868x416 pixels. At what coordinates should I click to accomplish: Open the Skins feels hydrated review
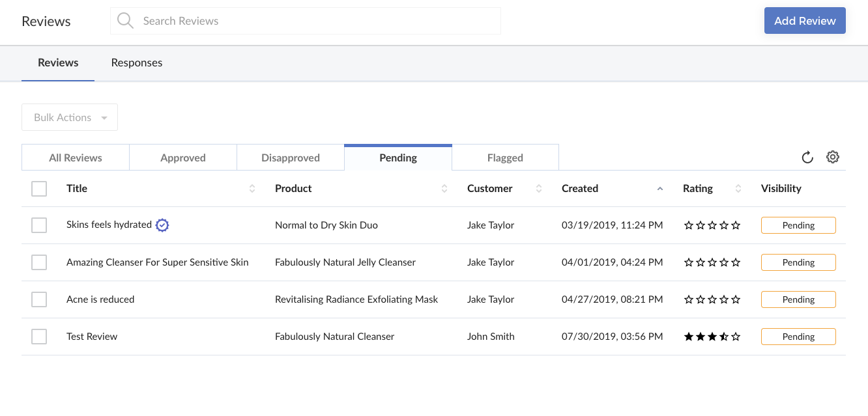(x=109, y=225)
